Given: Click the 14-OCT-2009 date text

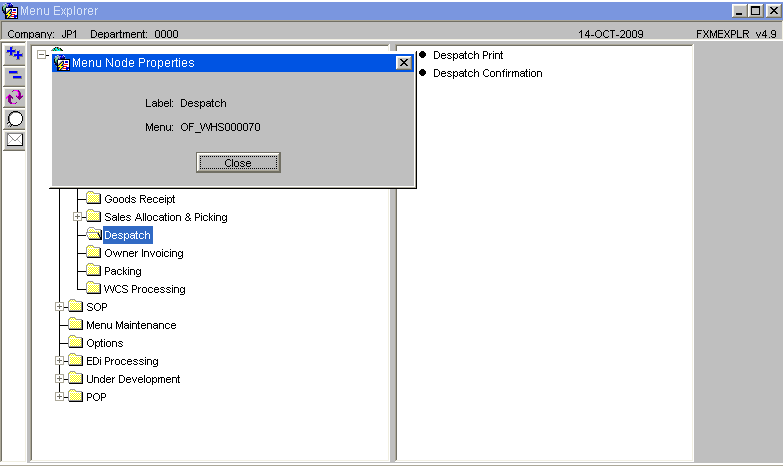Looking at the screenshot, I should (x=611, y=34).
